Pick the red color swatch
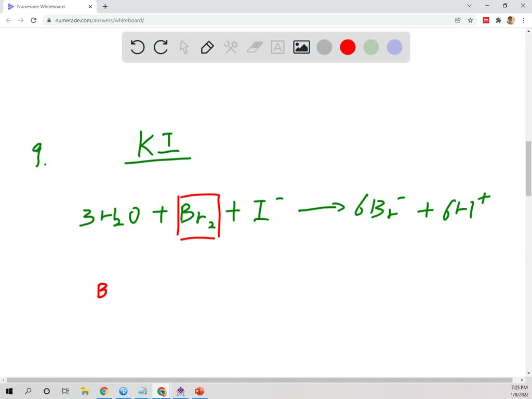 pos(348,47)
